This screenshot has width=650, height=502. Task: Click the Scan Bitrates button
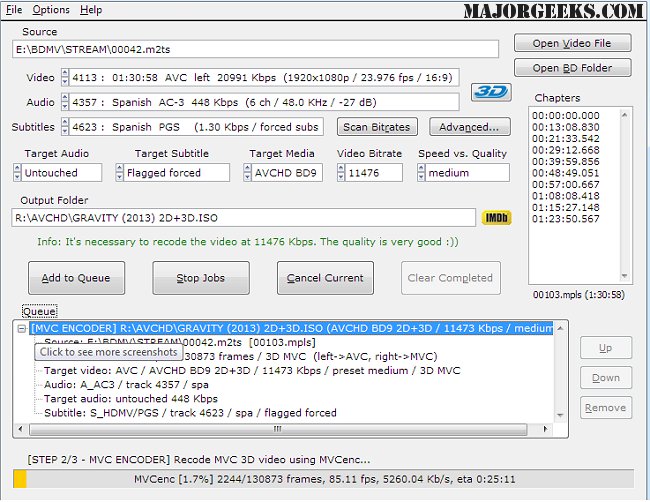(x=377, y=127)
